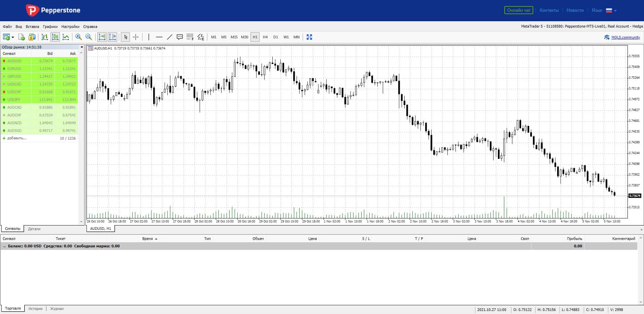
Task: Switch chart to candlesticks style
Action: 55,37
